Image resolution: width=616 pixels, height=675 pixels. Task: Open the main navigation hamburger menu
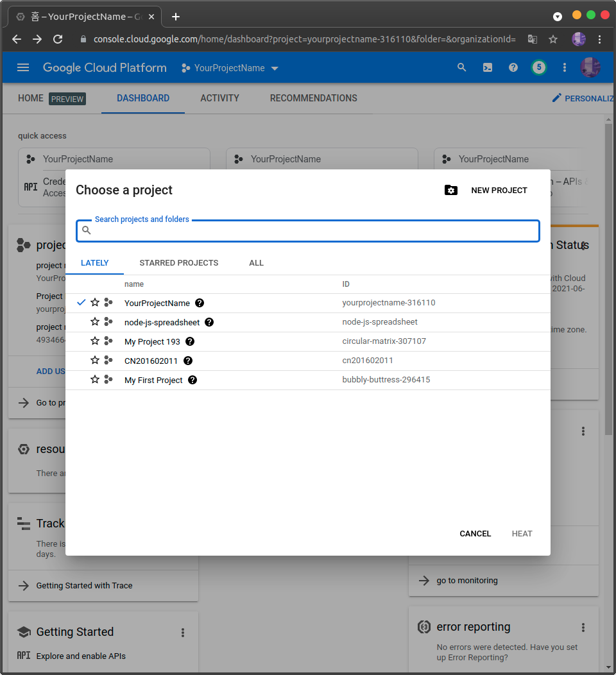23,67
